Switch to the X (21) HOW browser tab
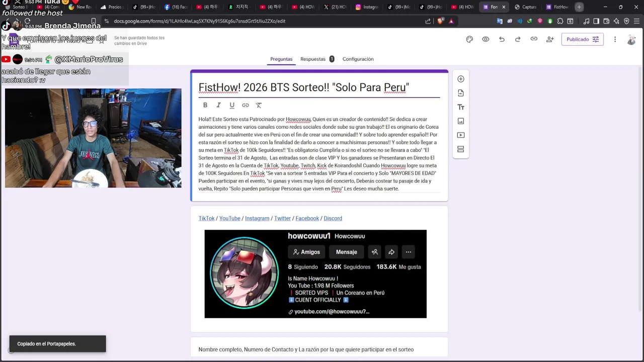Screen dimensions: 644x362 coord(335,7)
